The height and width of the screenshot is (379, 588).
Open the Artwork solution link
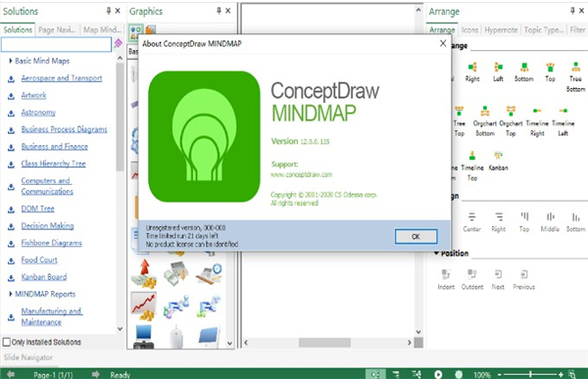click(33, 95)
